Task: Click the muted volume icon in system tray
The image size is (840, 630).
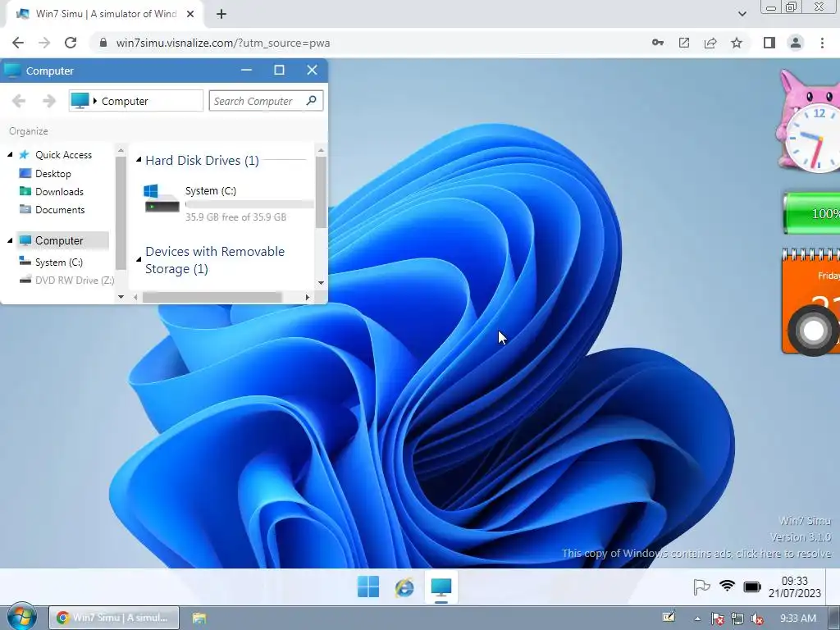Action: click(757, 619)
